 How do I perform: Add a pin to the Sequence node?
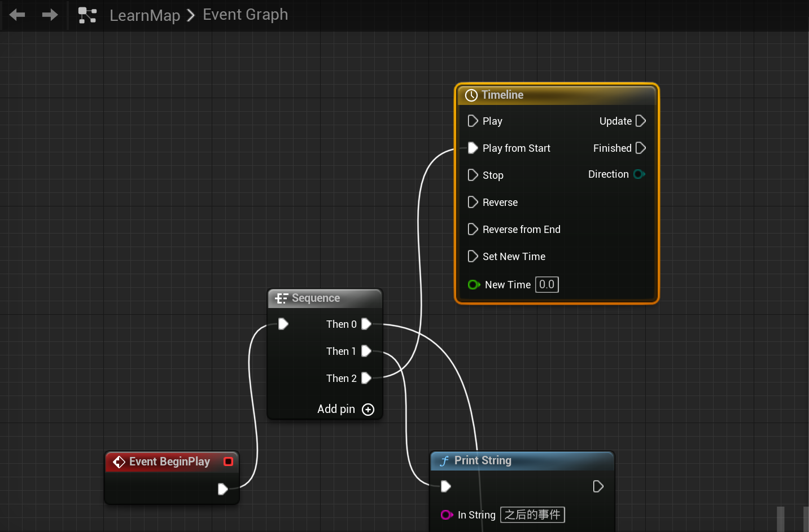pyautogui.click(x=346, y=409)
